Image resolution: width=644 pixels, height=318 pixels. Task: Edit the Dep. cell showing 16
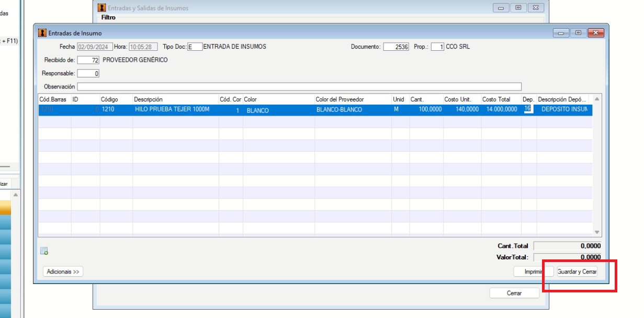click(528, 109)
